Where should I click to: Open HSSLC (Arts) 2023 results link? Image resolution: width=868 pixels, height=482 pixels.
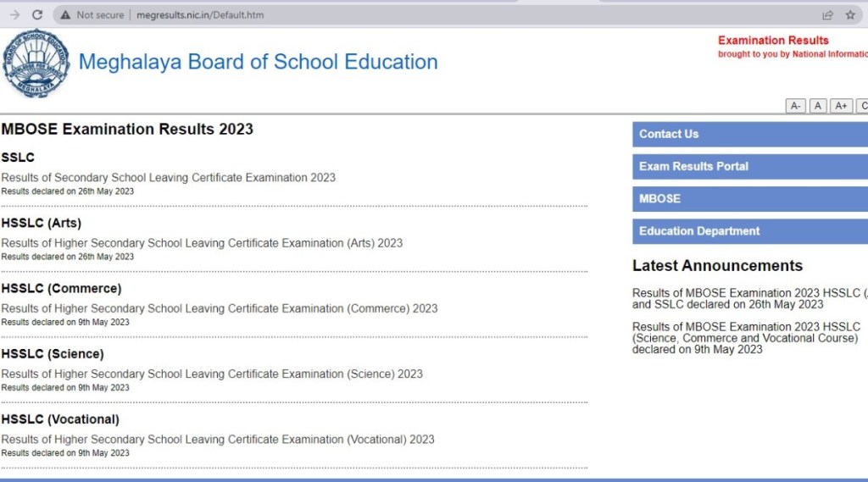point(202,243)
